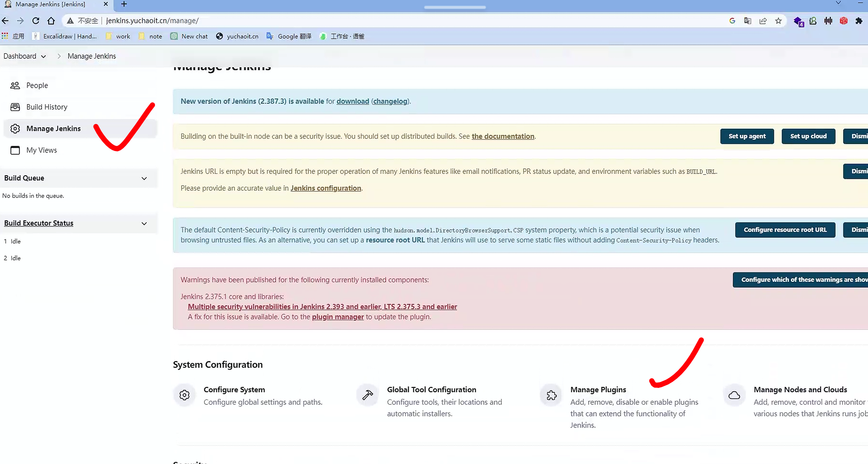Click the My Views window icon
The image size is (868, 464).
(x=15, y=150)
